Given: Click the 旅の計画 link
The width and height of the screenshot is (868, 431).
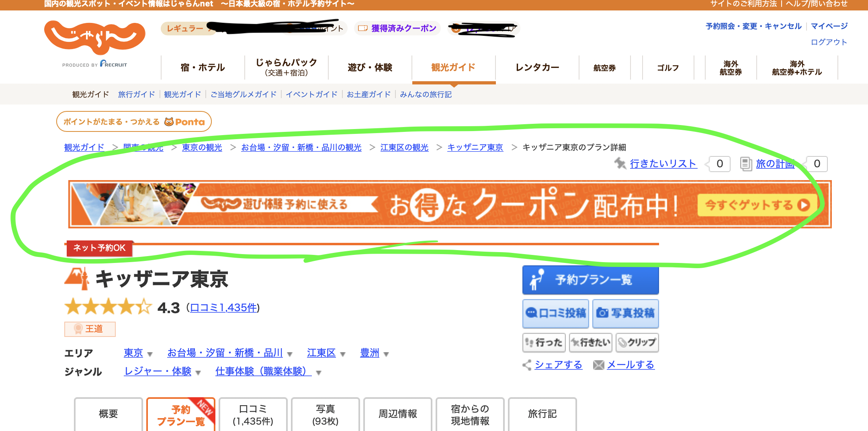Looking at the screenshot, I should tap(775, 164).
